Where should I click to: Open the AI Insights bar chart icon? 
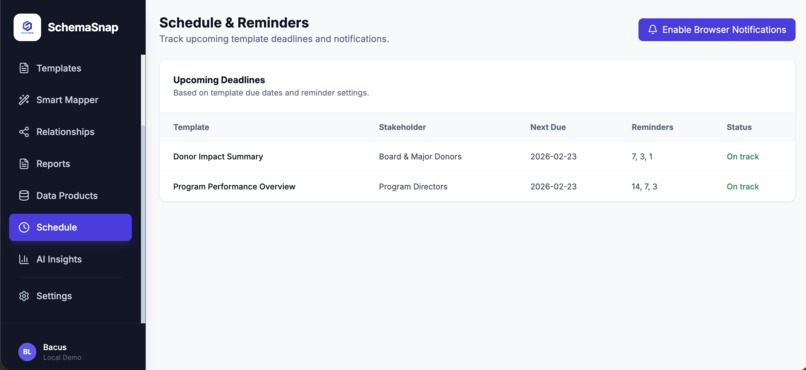(24, 259)
